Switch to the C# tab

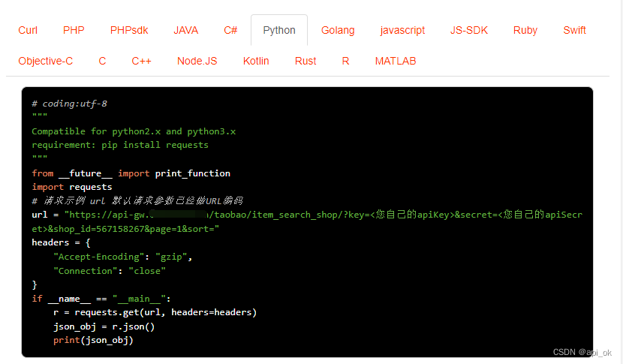coord(230,30)
